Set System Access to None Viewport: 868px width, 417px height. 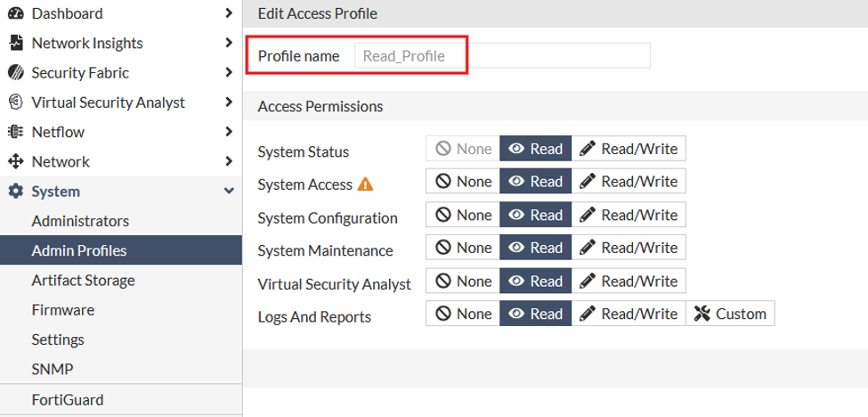[463, 181]
